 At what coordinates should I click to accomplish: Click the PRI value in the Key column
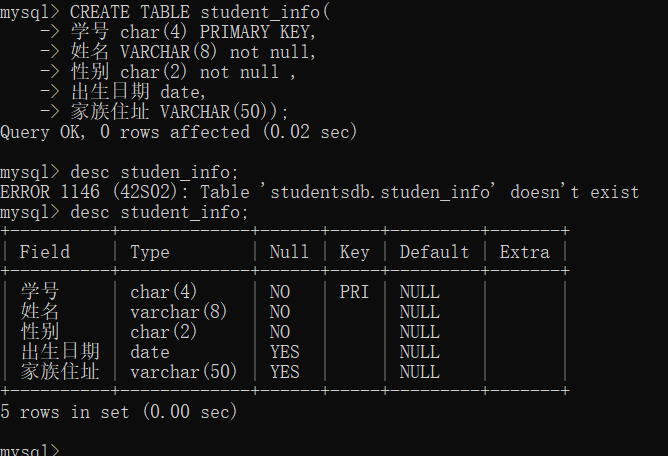(354, 292)
